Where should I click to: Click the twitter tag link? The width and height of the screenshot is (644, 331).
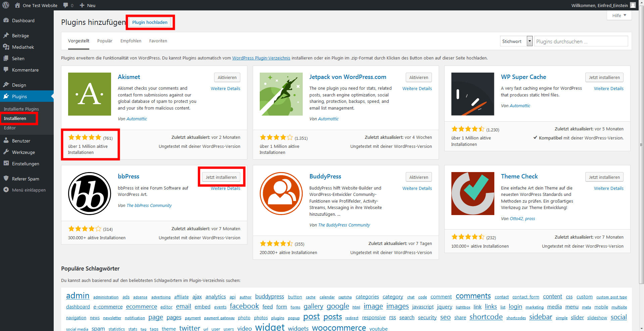[190, 328]
